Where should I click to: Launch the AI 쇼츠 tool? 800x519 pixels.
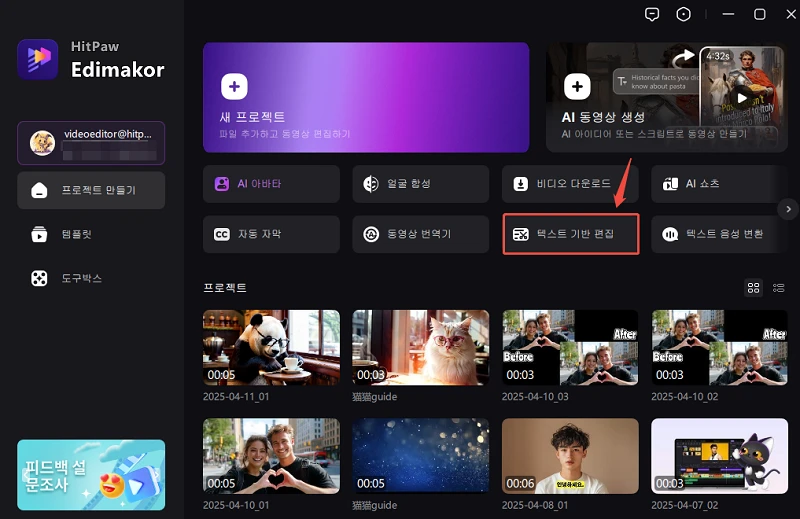tap(719, 184)
